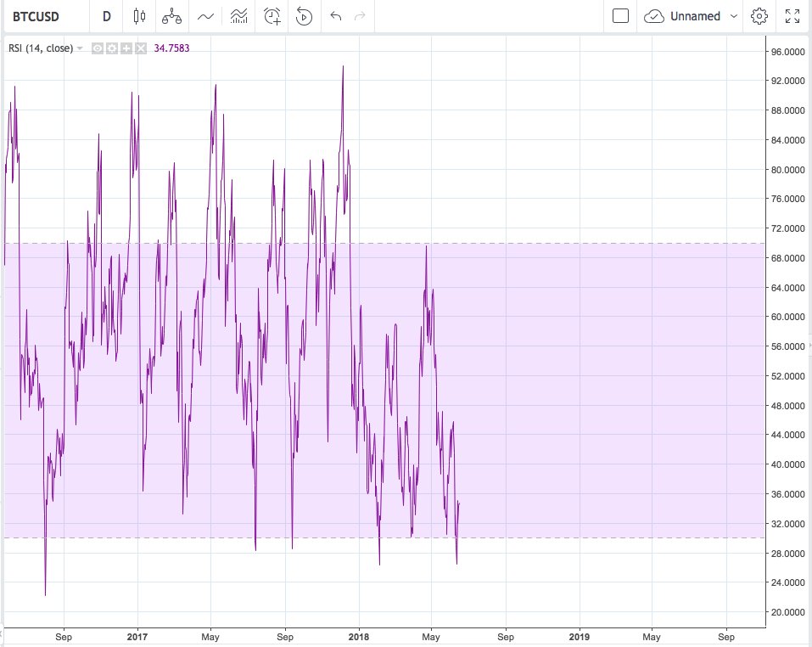Add indicator on RSI with plus
The image size is (812, 647).
126,48
